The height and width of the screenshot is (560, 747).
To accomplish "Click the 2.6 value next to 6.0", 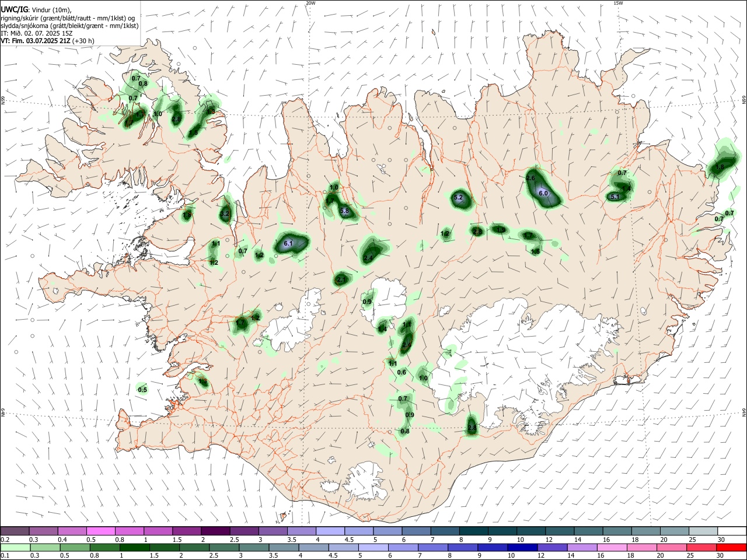I will pyautogui.click(x=530, y=178).
